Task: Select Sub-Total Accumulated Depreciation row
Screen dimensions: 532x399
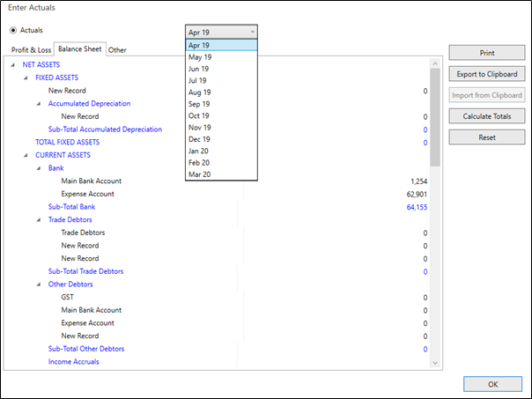Action: coord(105,129)
